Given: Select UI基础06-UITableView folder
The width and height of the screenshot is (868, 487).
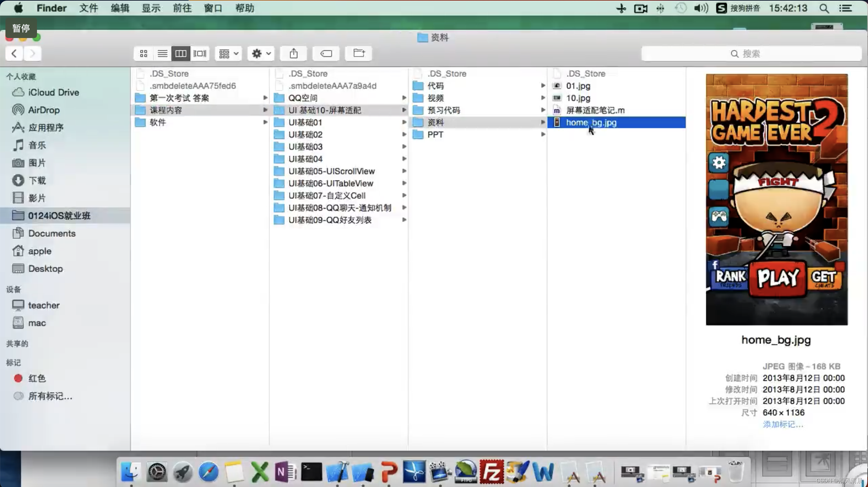Looking at the screenshot, I should click(x=339, y=183).
